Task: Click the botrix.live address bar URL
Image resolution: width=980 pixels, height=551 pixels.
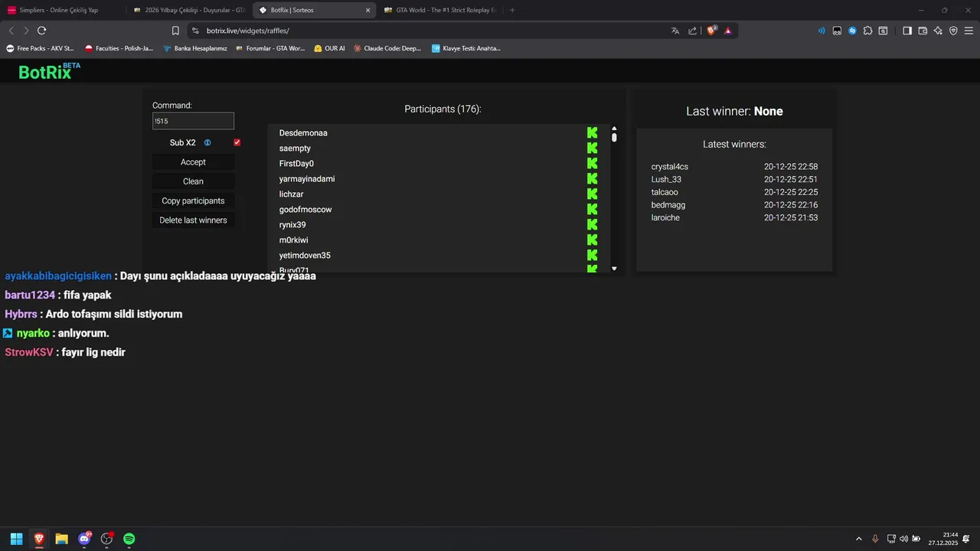Action: [x=247, y=31]
